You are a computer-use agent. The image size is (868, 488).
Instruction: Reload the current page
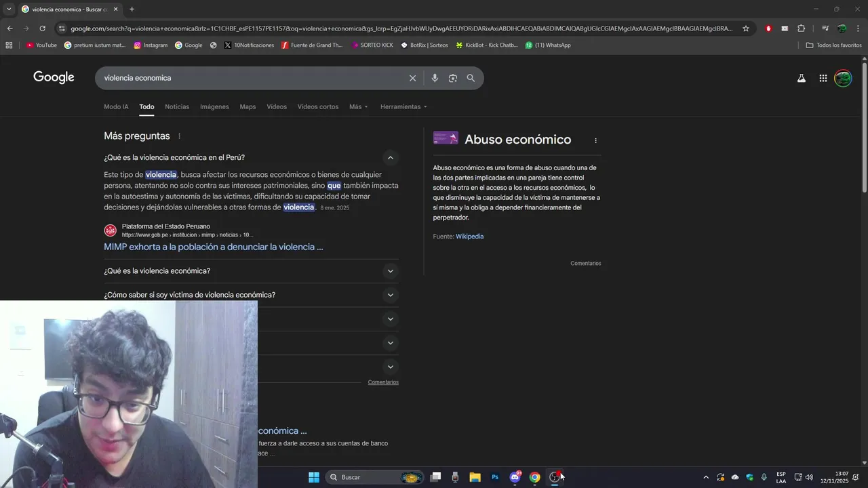[x=42, y=28]
